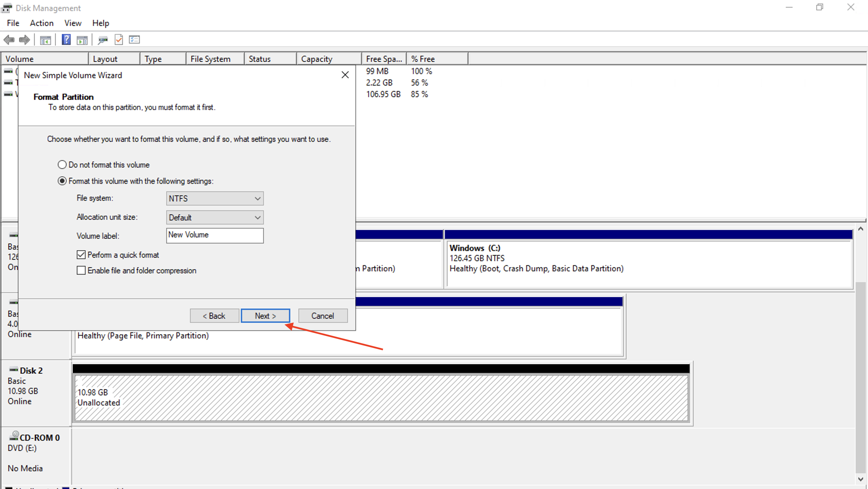Select "Do not format this volume" option

(62, 165)
